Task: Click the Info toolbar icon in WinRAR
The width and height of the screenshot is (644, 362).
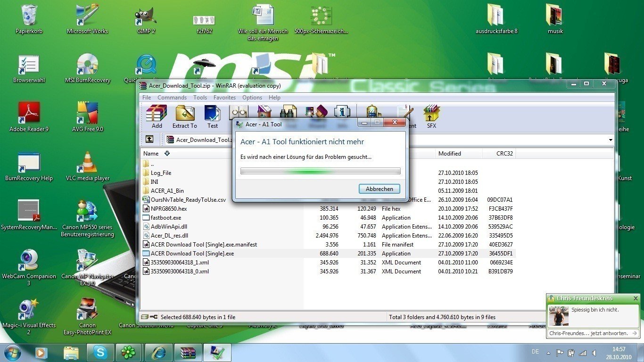Action: tap(342, 112)
